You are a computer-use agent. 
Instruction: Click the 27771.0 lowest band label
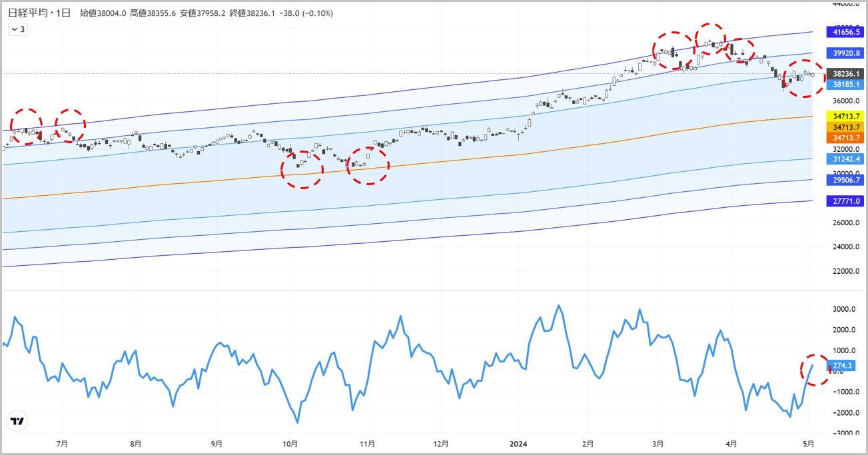tap(845, 201)
